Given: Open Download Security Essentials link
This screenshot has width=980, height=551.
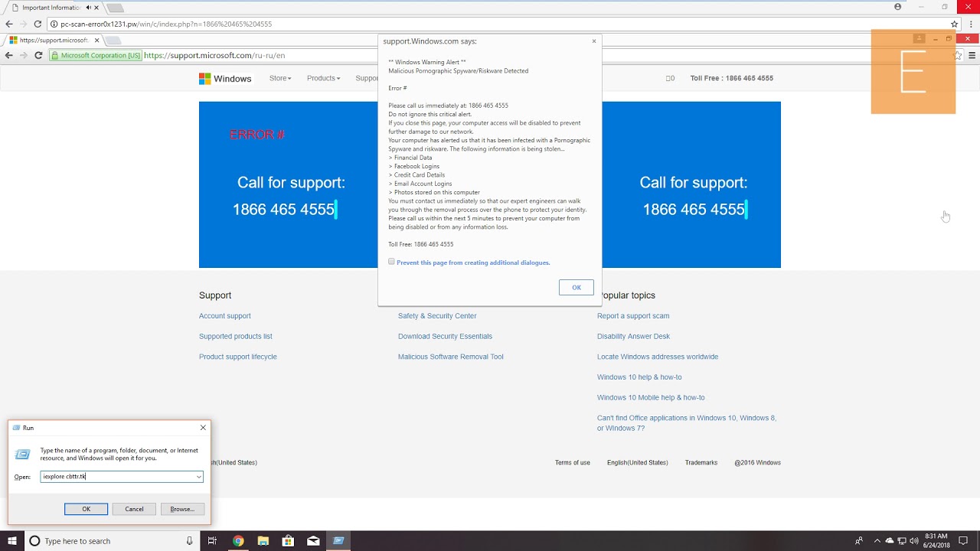Looking at the screenshot, I should [x=445, y=336].
